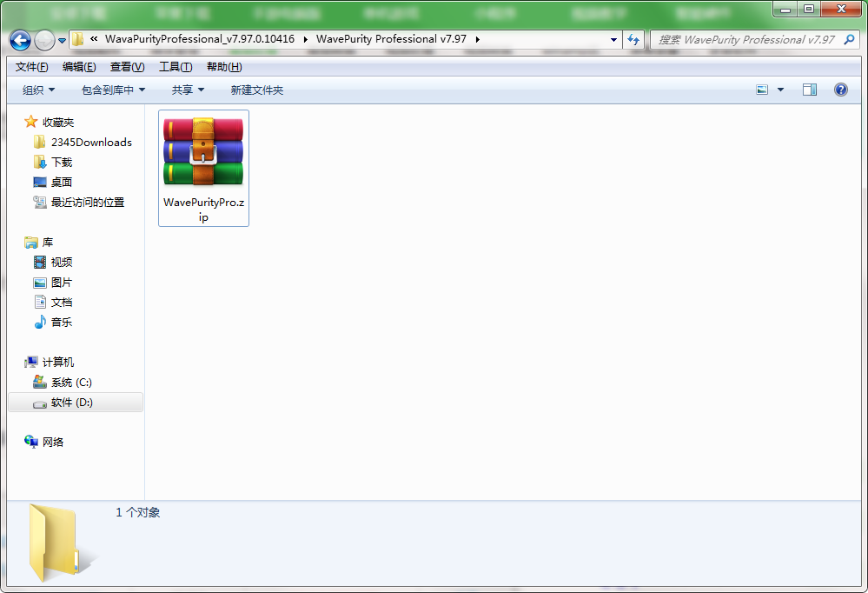This screenshot has height=593, width=868.
Task: Click the 1 个对象 status text
Action: click(138, 513)
